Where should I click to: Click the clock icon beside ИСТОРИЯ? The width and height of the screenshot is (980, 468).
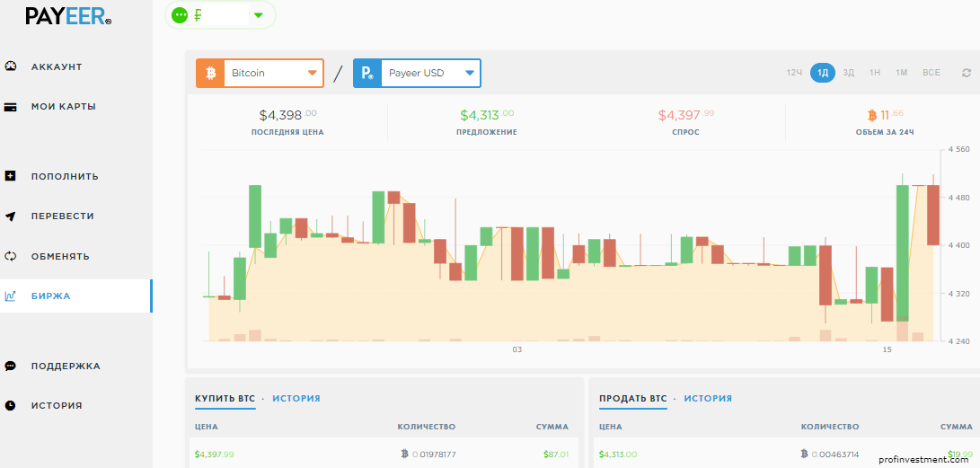pyautogui.click(x=10, y=405)
